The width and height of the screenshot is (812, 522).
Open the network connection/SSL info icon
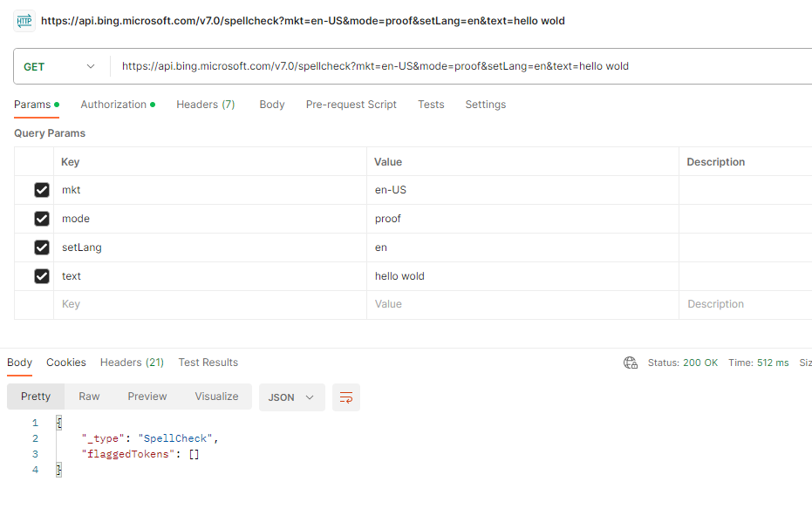[631, 363]
